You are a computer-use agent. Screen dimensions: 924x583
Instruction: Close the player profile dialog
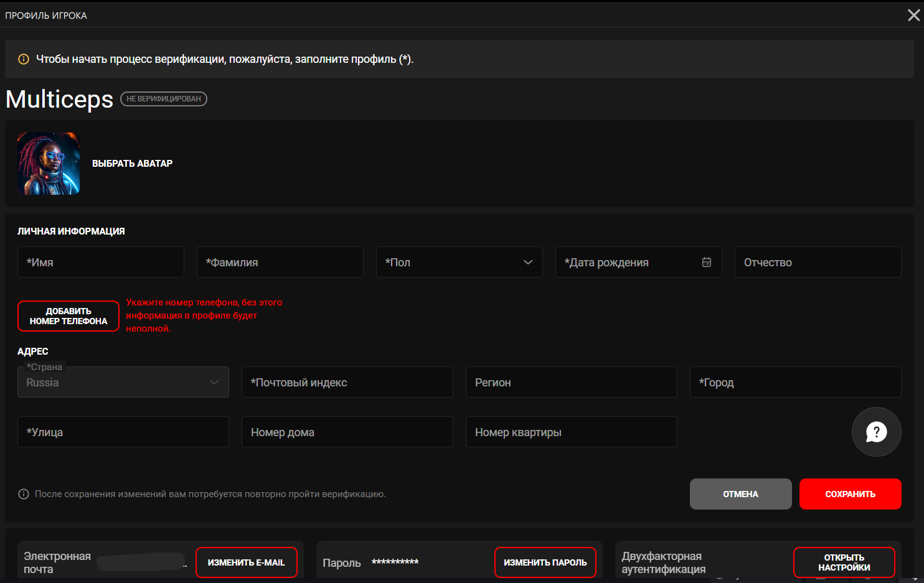pyautogui.click(x=913, y=16)
